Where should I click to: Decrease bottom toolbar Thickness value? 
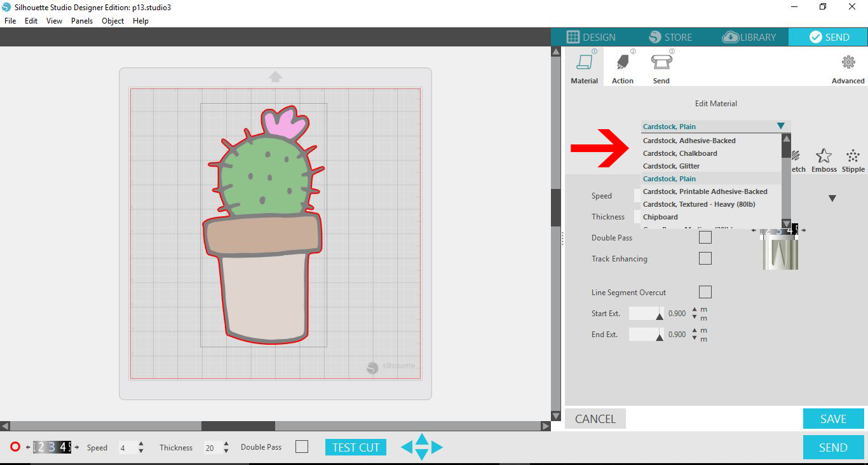tap(226, 451)
